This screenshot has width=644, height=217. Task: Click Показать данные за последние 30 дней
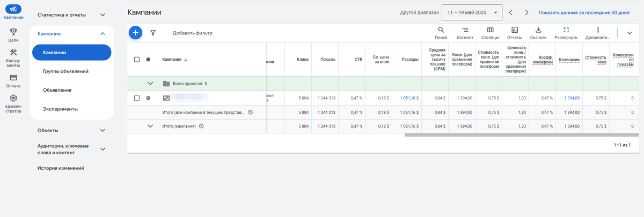pyautogui.click(x=584, y=12)
